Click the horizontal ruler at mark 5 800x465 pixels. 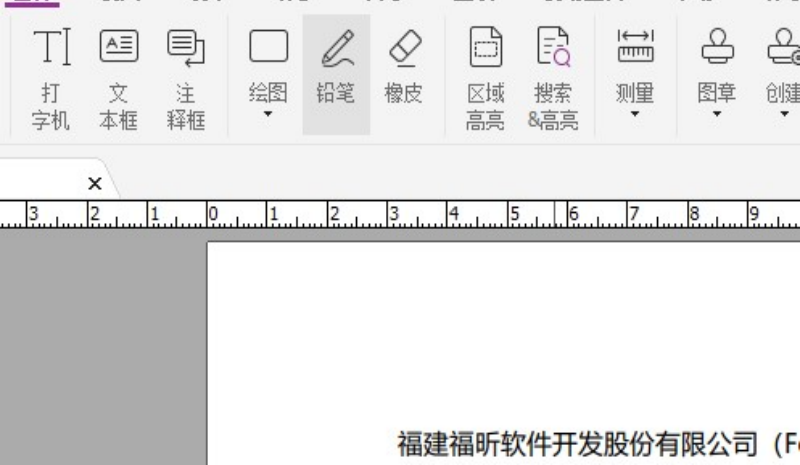click(x=514, y=213)
